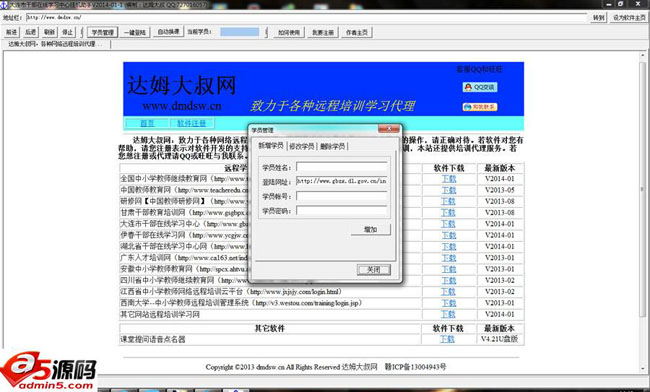Click 下载 for 课堂提问语音点名器
Viewport: 650px width, 392px height.
pos(447,339)
